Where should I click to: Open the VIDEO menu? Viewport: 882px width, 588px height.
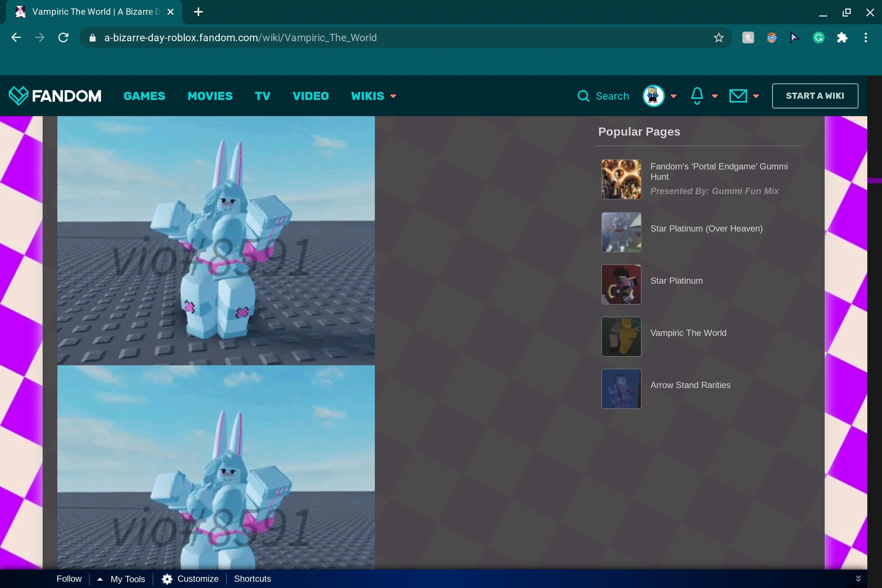(311, 96)
